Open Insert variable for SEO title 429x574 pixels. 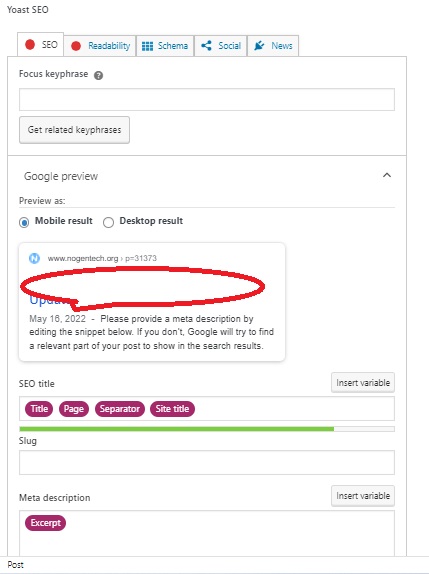click(x=363, y=383)
